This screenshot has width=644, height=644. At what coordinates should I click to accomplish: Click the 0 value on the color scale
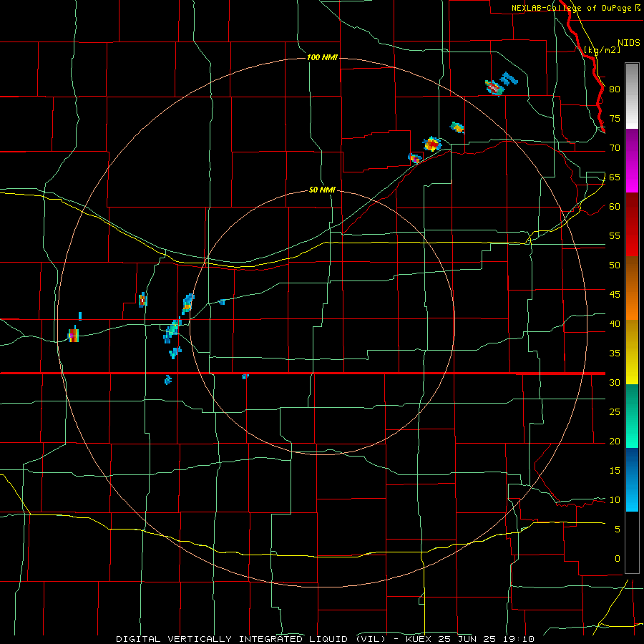tap(618, 559)
